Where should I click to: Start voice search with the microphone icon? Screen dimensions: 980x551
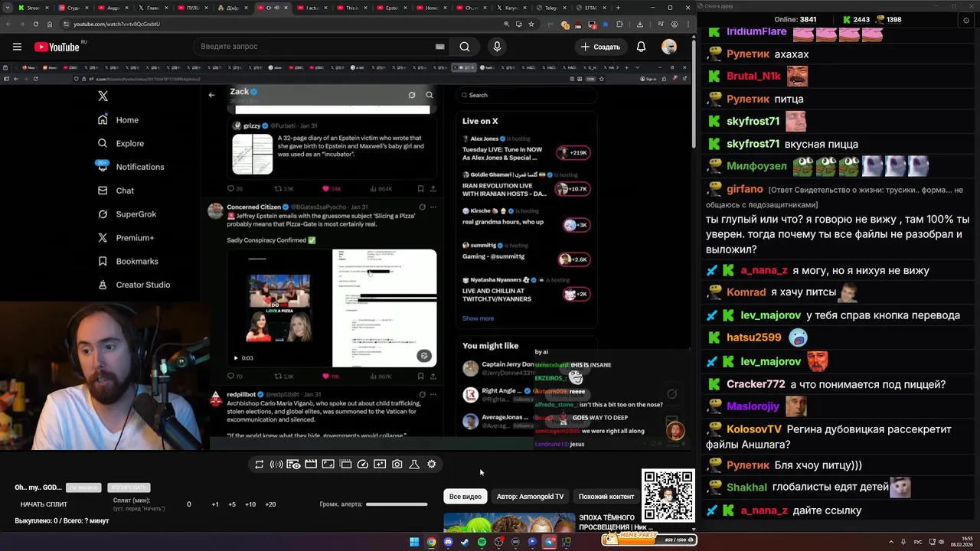coord(497,47)
